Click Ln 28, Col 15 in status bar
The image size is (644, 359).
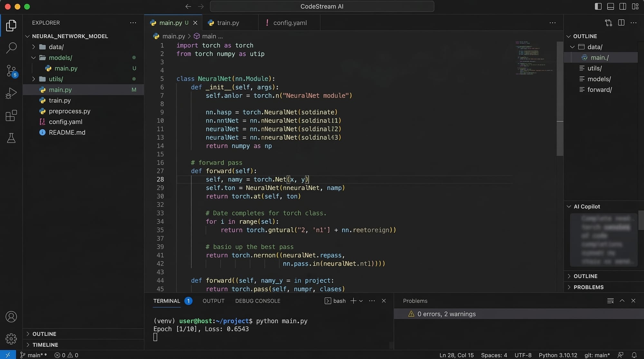coord(456,355)
